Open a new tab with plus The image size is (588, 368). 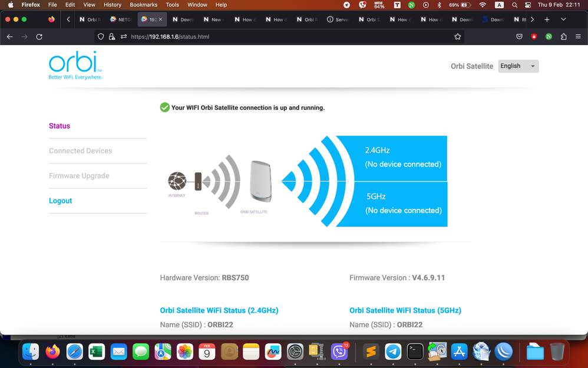547,19
